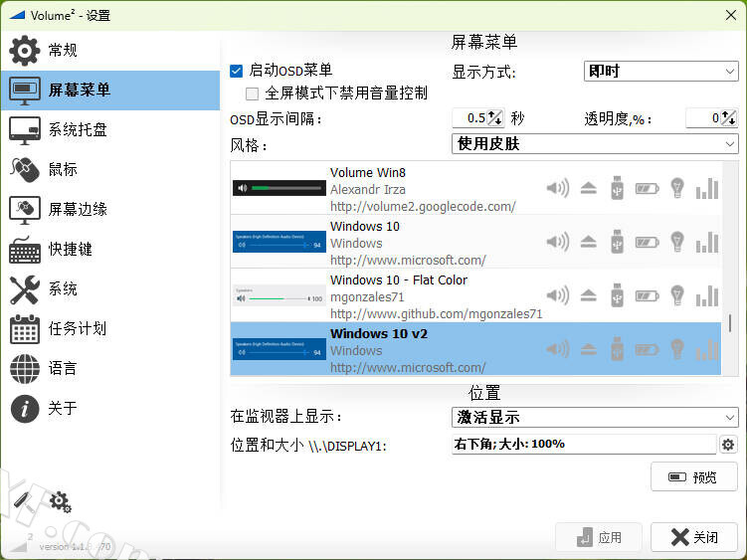
Task: Open the 在监视器上显示 dropdown
Action: click(x=595, y=417)
